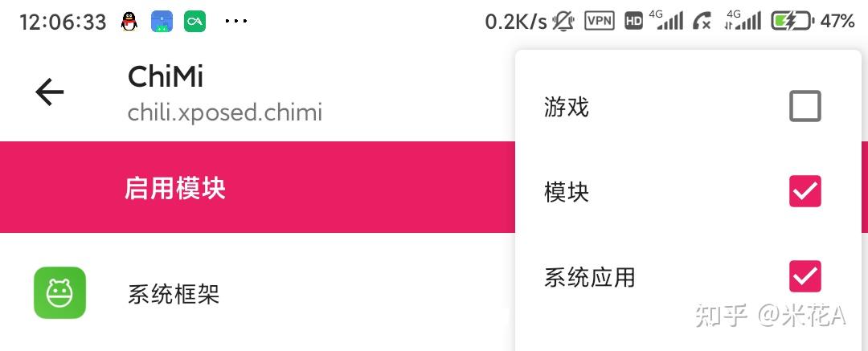Tap the HD indicator icon

pyautogui.click(x=633, y=22)
